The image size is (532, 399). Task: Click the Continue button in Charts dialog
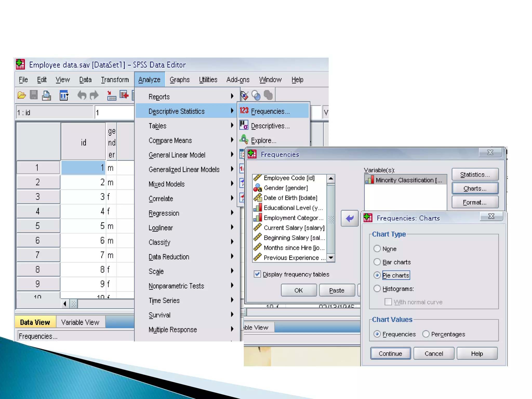390,354
